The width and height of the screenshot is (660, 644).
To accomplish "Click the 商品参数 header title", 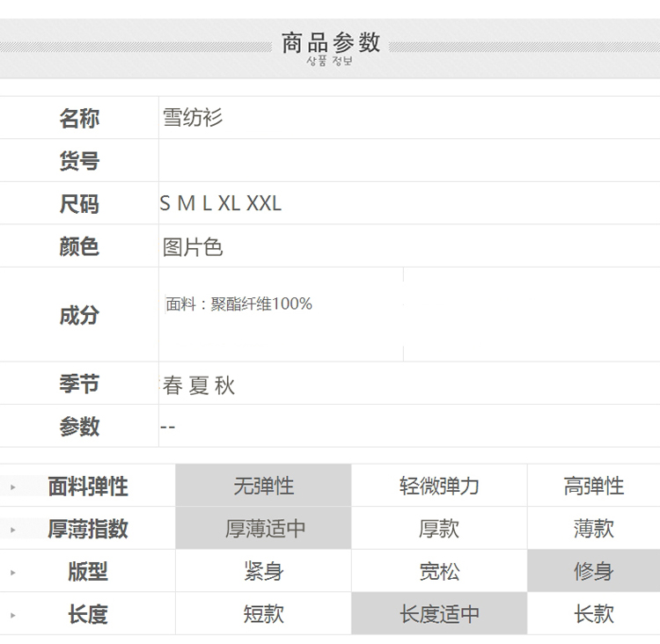I will coord(330,42).
